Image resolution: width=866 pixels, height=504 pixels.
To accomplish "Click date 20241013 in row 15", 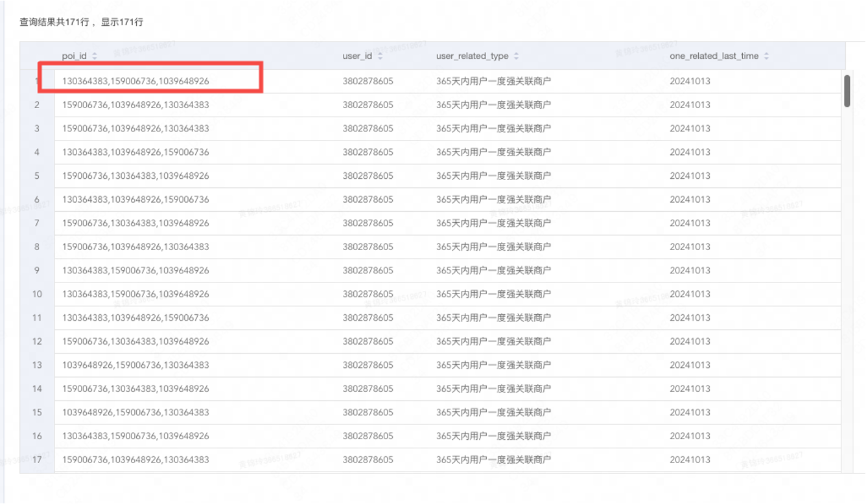I will point(690,412).
